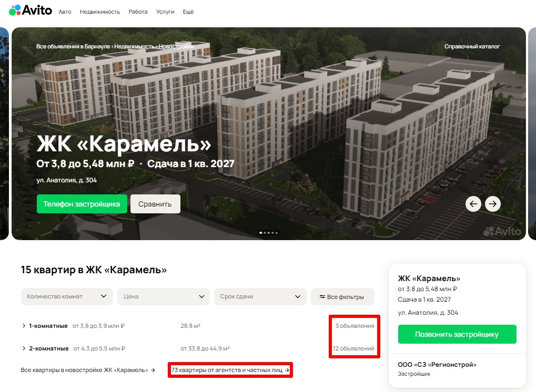Click arrow icon after Все квартиры в новостройке

[153, 370]
